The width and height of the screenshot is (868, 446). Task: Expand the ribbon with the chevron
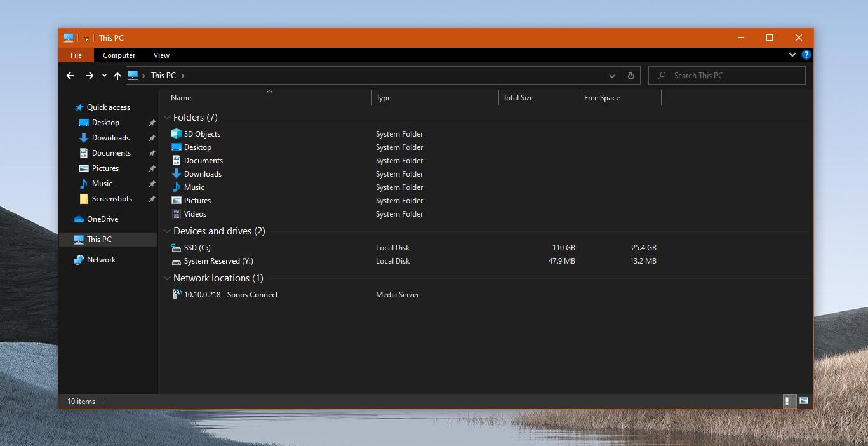pos(792,55)
